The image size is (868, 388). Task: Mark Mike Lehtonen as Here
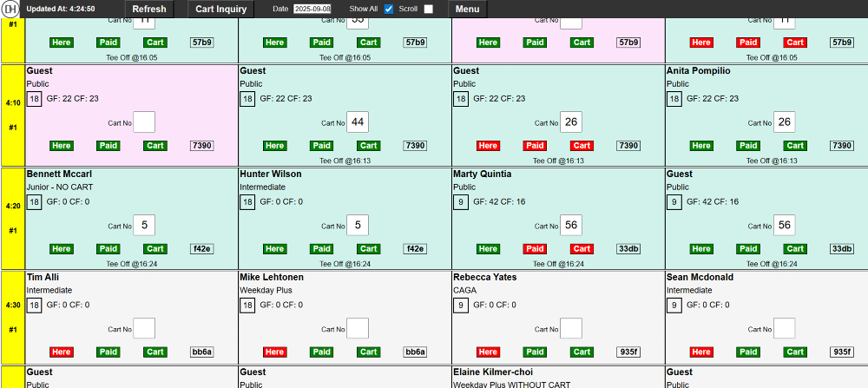pos(274,352)
